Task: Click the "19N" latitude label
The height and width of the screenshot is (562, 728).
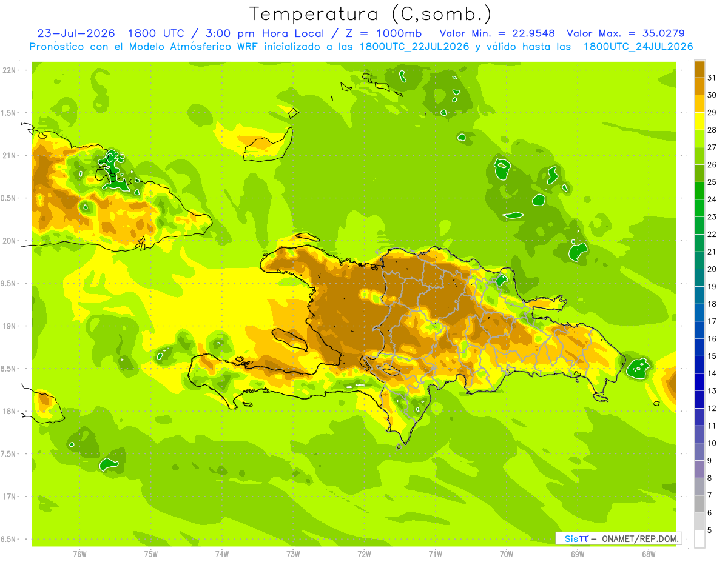Action: tap(10, 326)
